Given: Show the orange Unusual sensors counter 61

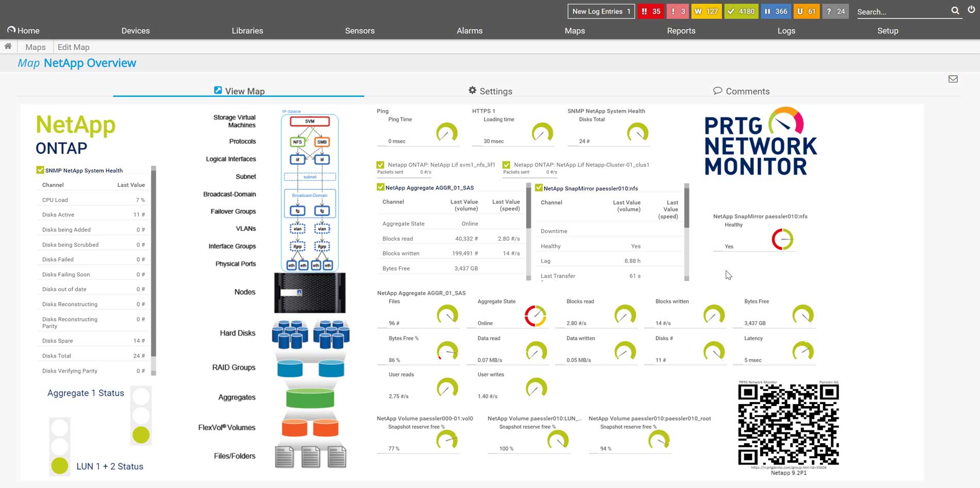Looking at the screenshot, I should tap(806, 11).
